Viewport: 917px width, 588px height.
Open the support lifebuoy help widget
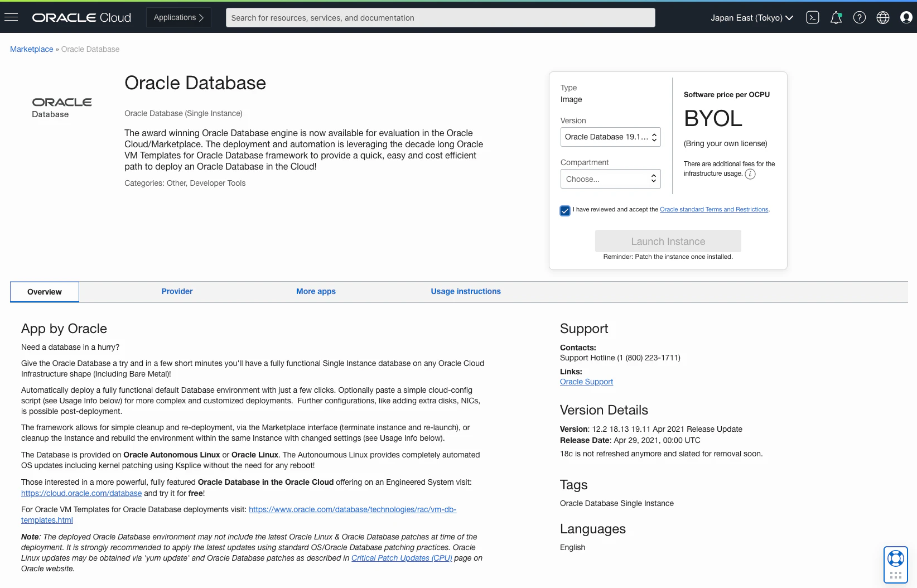coord(896,558)
